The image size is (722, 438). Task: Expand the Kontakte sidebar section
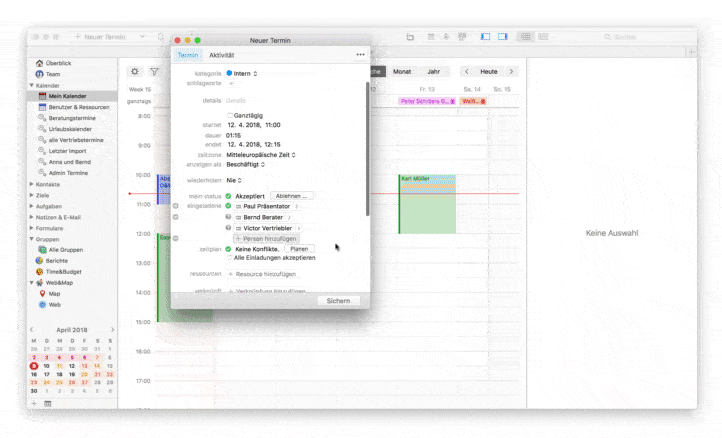31,184
